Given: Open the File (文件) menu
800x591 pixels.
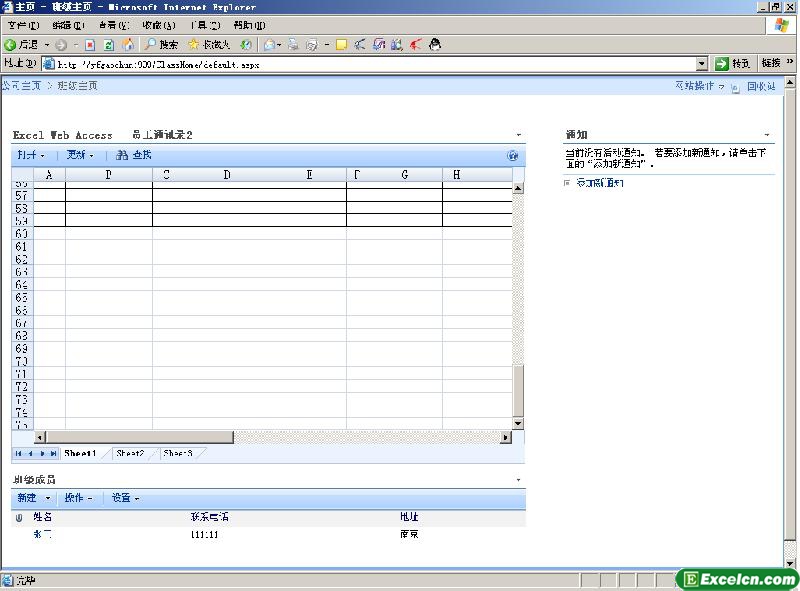Looking at the screenshot, I should [23, 25].
